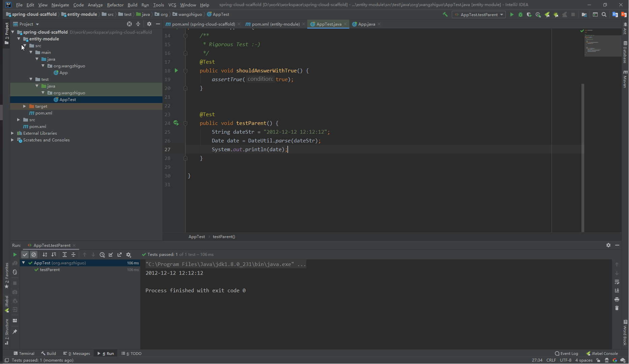This screenshot has width=629, height=364.
Task: Open Project panel settings gear
Action: (149, 24)
